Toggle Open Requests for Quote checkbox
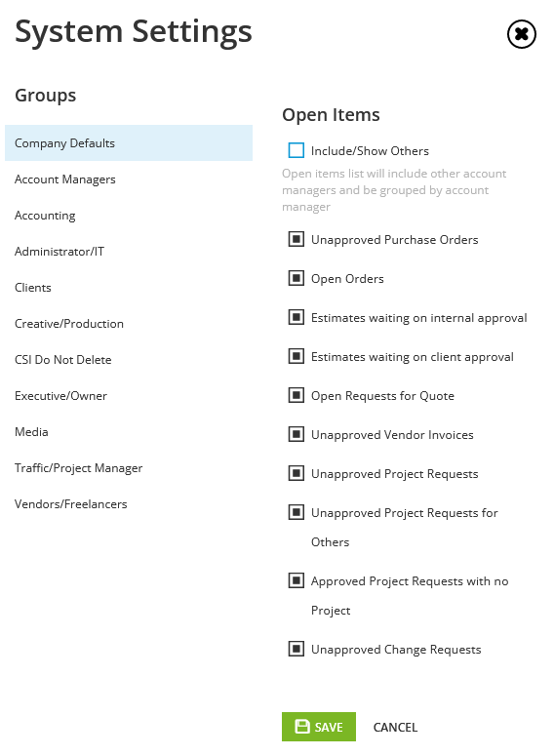This screenshot has width=554, height=756. tap(297, 395)
